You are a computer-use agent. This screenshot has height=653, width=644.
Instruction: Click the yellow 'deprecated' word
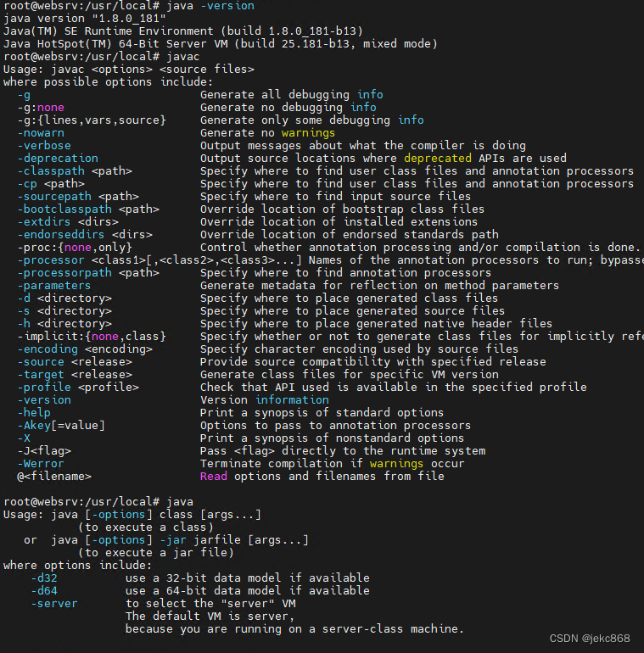coord(438,159)
